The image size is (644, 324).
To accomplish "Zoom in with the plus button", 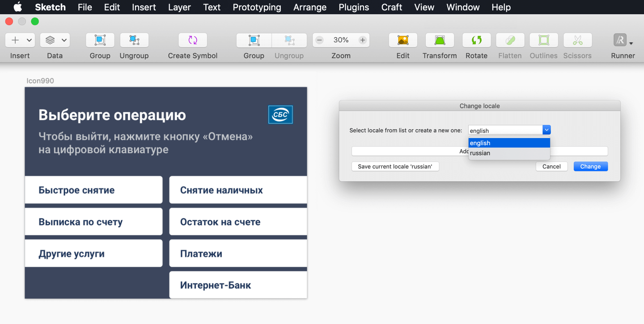I will point(363,40).
